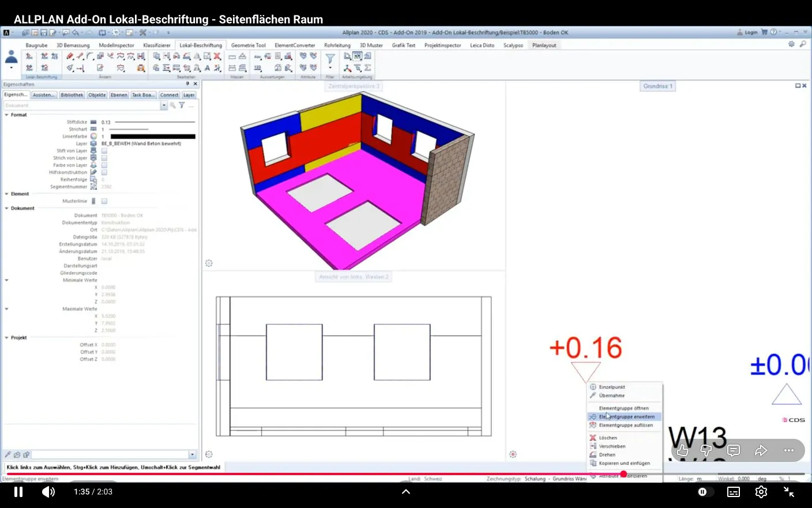
Task: Select the Planlayout ribbon tab
Action: 544,45
